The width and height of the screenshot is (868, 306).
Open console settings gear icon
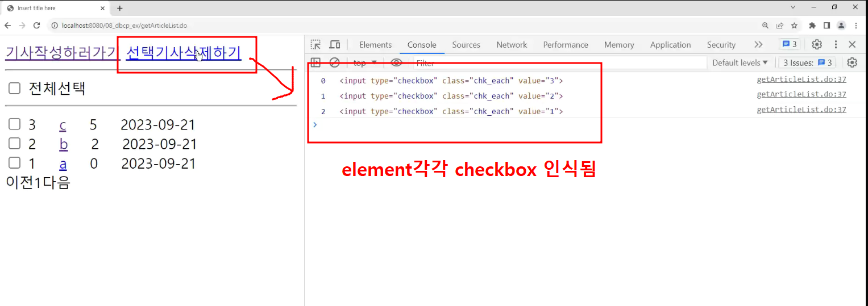point(852,62)
